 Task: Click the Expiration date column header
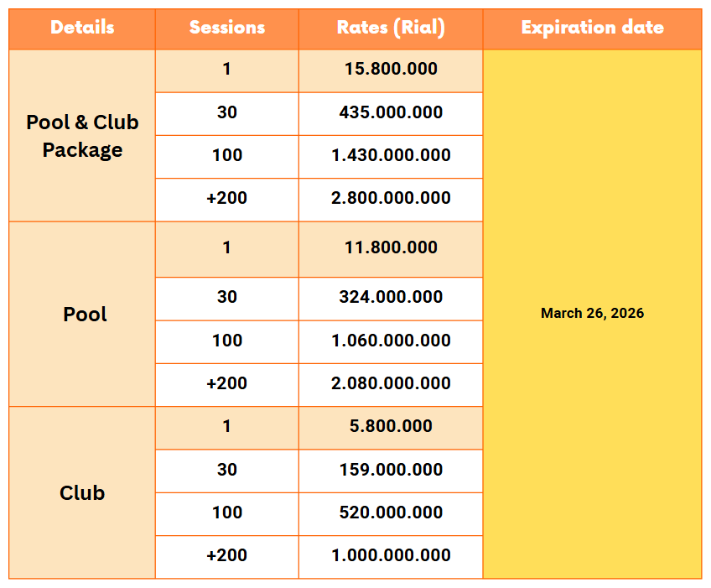592,28
